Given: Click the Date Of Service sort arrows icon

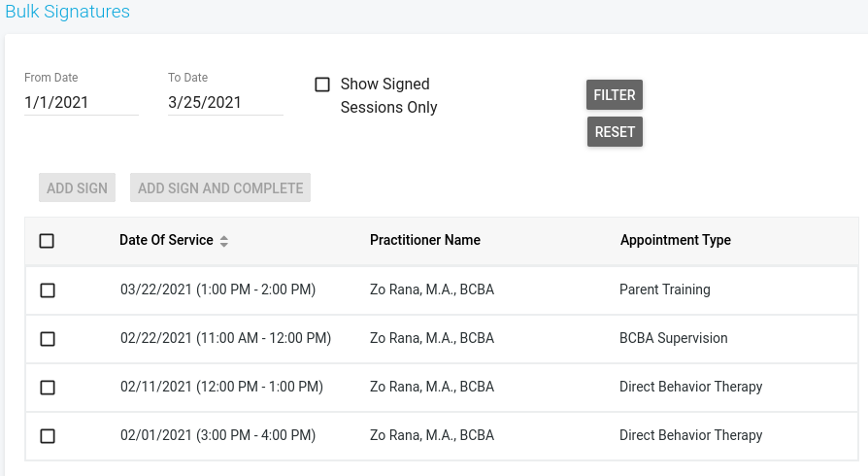Looking at the screenshot, I should [x=224, y=241].
